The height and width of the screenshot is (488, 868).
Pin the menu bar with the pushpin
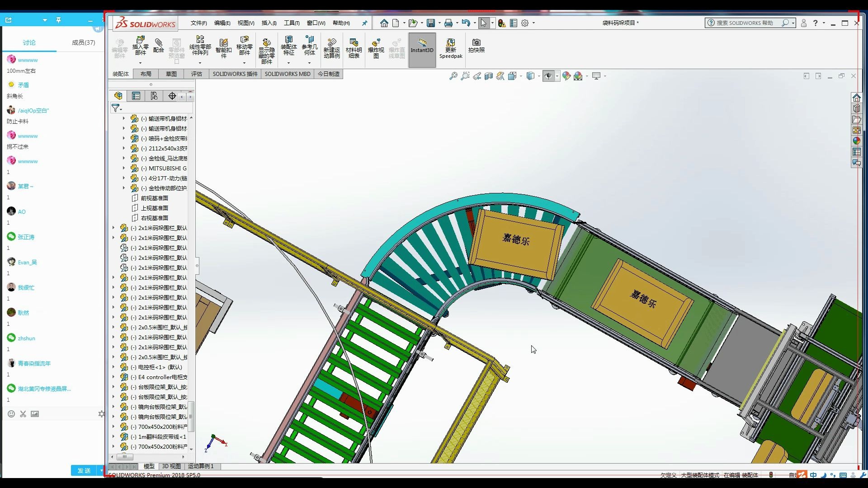pos(364,23)
